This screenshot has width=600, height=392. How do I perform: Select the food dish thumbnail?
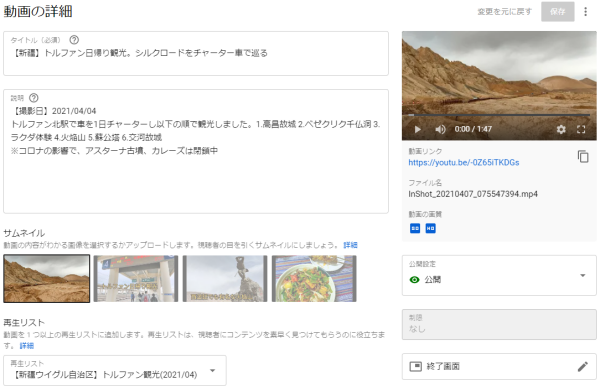pos(314,279)
